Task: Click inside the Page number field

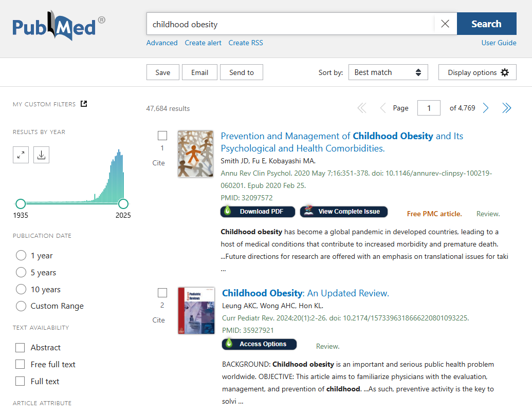Action: click(x=429, y=108)
